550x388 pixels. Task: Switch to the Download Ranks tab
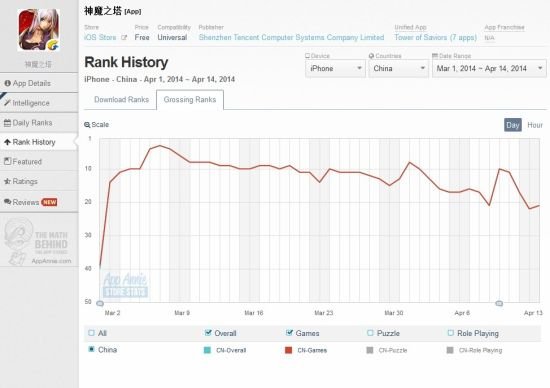[121, 100]
